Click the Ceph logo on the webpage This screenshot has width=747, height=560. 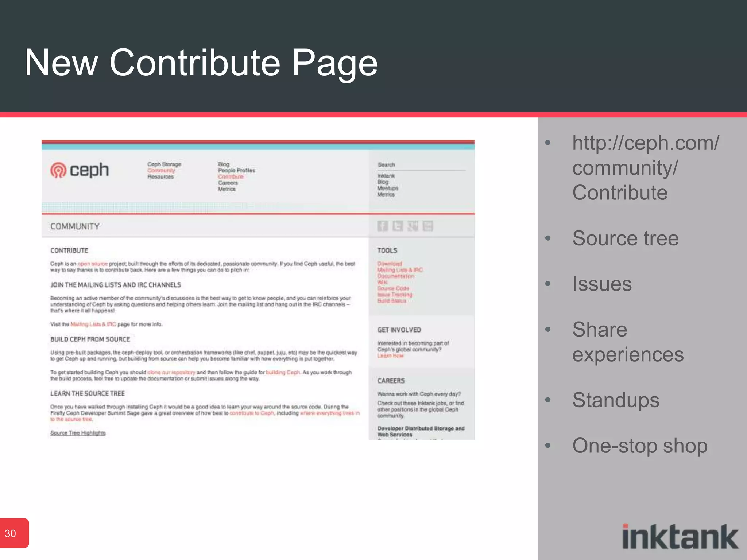click(x=80, y=170)
